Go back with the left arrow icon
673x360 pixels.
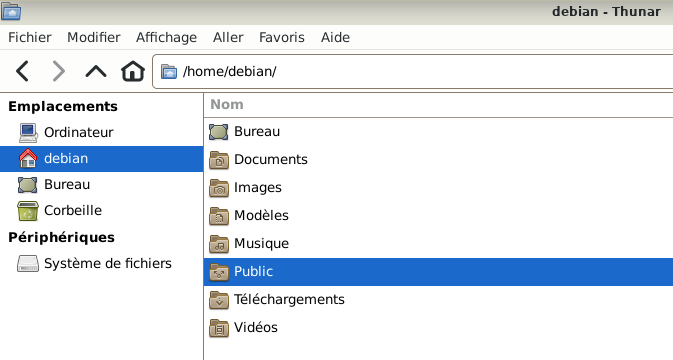[22, 71]
